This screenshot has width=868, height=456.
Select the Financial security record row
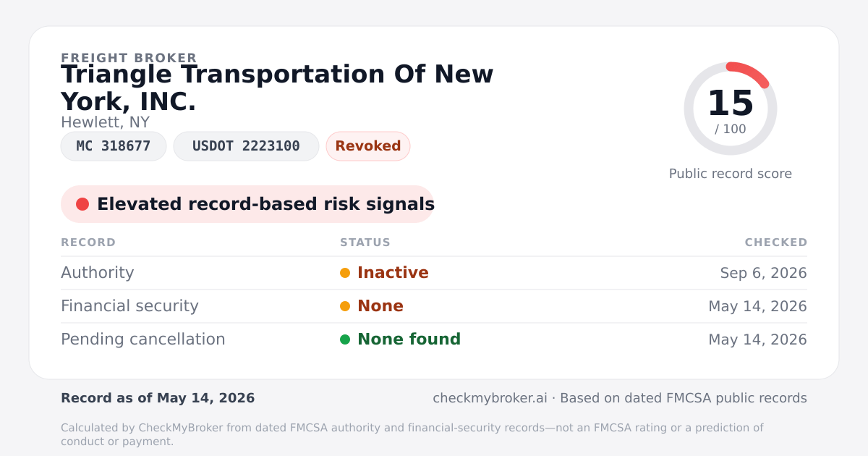pyautogui.click(x=434, y=306)
